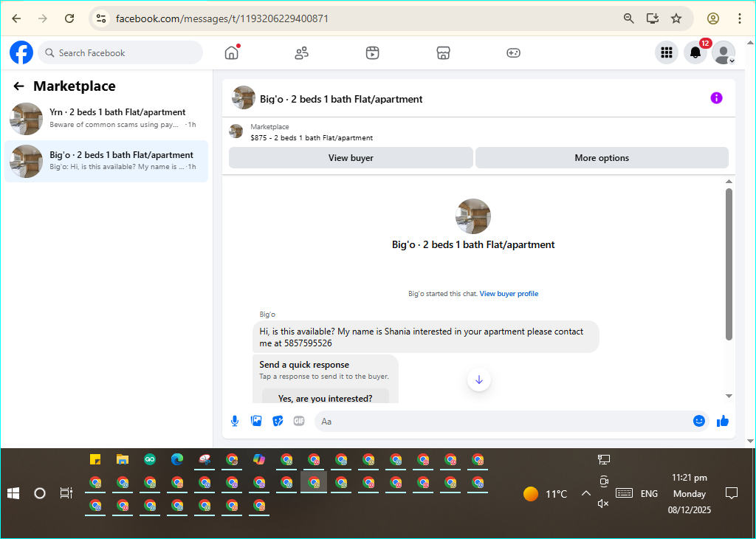The image size is (756, 539).
Task: Show hidden system tray icons
Action: pyautogui.click(x=585, y=493)
